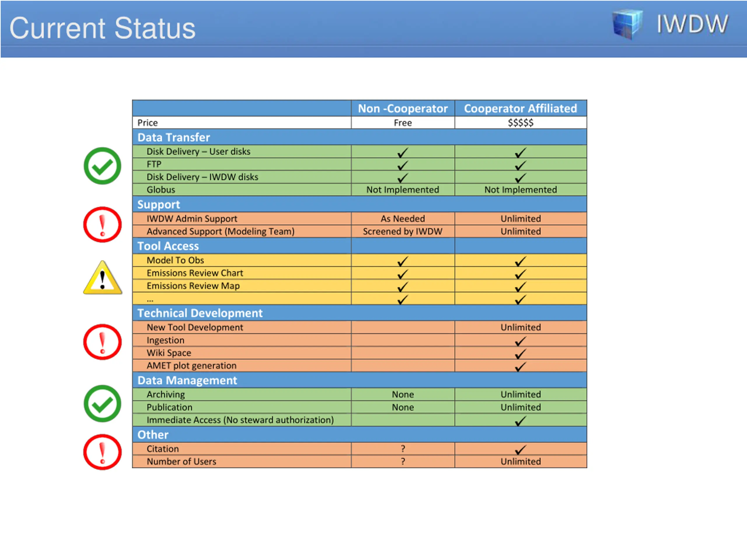Click the red exclamation icon beside Support
The width and height of the screenshot is (747, 560).
click(x=102, y=225)
